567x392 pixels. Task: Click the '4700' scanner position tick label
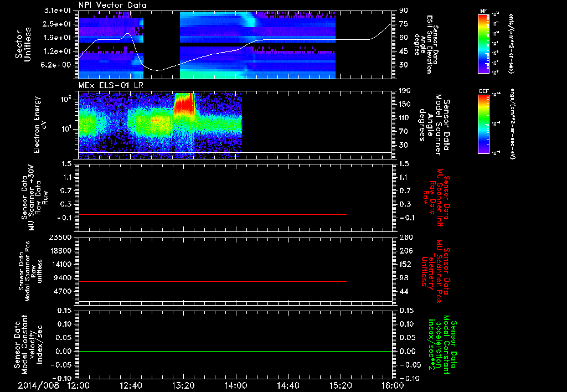[63, 291]
